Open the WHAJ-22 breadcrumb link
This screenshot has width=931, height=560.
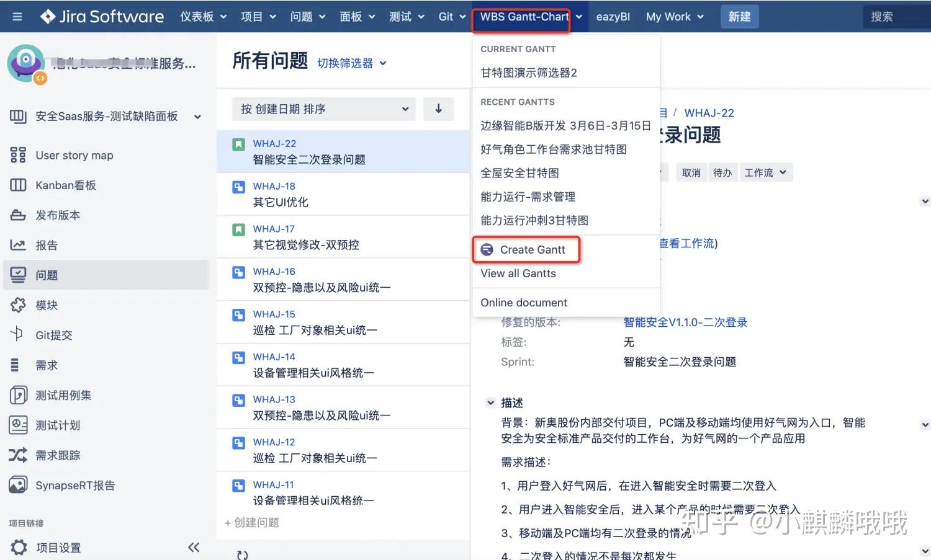point(709,113)
